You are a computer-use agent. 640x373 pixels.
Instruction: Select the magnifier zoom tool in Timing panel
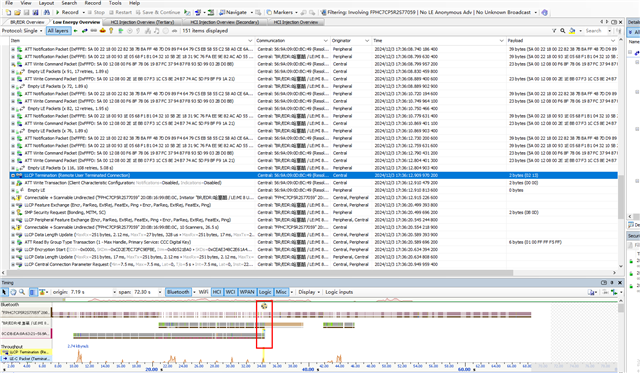pos(22,292)
